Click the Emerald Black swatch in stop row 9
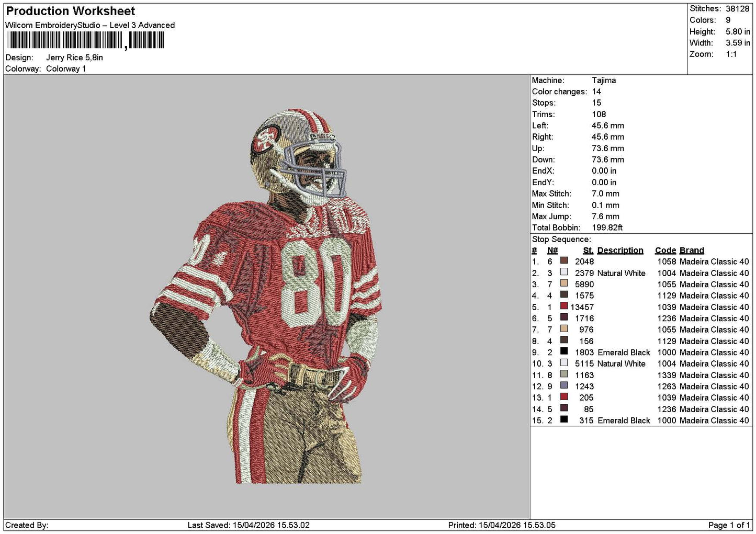This screenshot has height=534, width=756. tap(564, 351)
